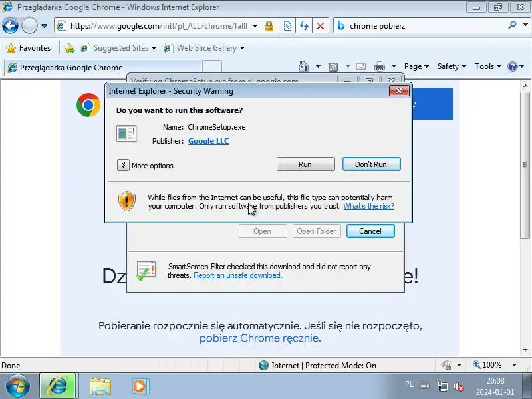Image resolution: width=532 pixels, height=399 pixels.
Task: Close the Security Warning dialog
Action: point(399,90)
